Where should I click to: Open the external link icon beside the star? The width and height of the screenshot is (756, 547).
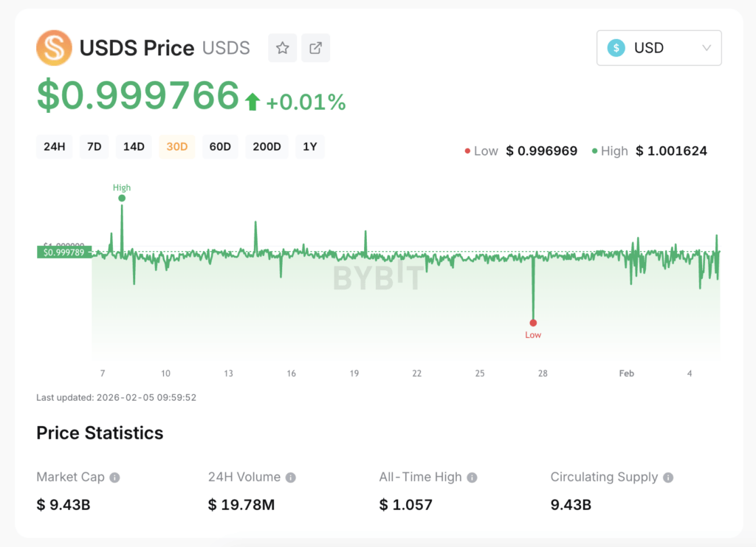(315, 47)
